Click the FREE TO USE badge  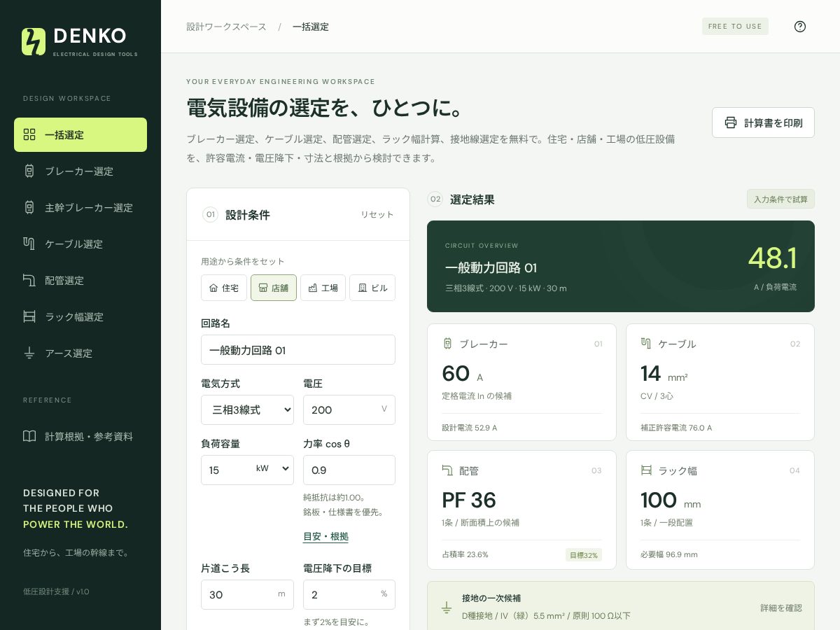click(735, 27)
